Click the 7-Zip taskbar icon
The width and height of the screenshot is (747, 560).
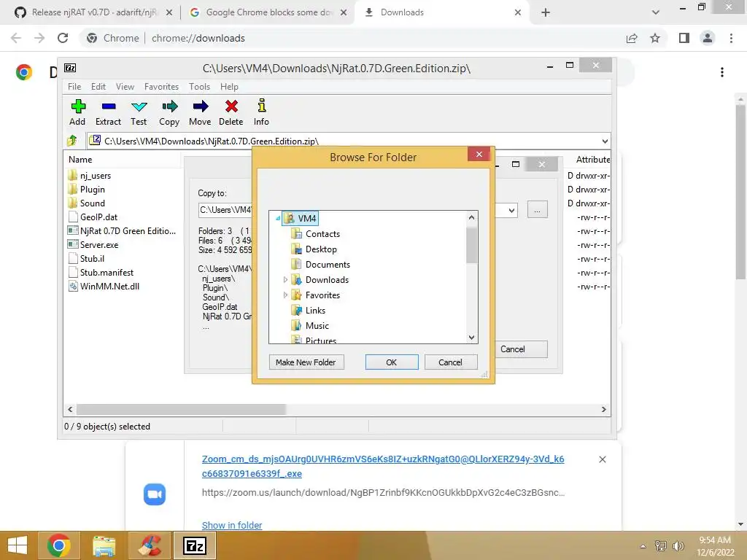point(194,545)
